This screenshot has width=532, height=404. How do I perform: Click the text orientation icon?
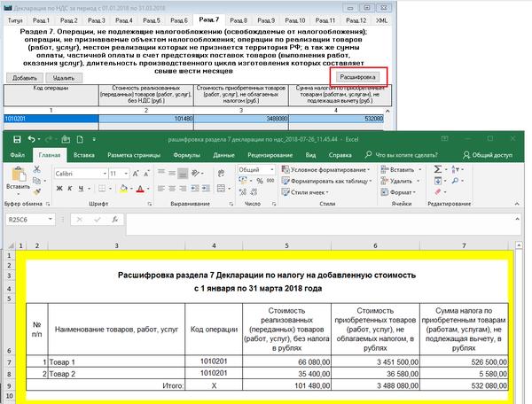pos(195,173)
